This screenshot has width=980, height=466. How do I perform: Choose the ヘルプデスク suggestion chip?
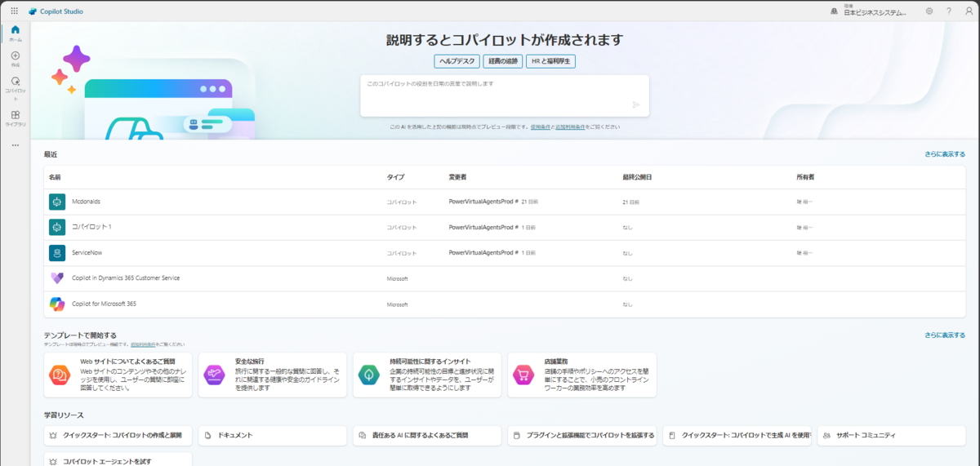457,61
